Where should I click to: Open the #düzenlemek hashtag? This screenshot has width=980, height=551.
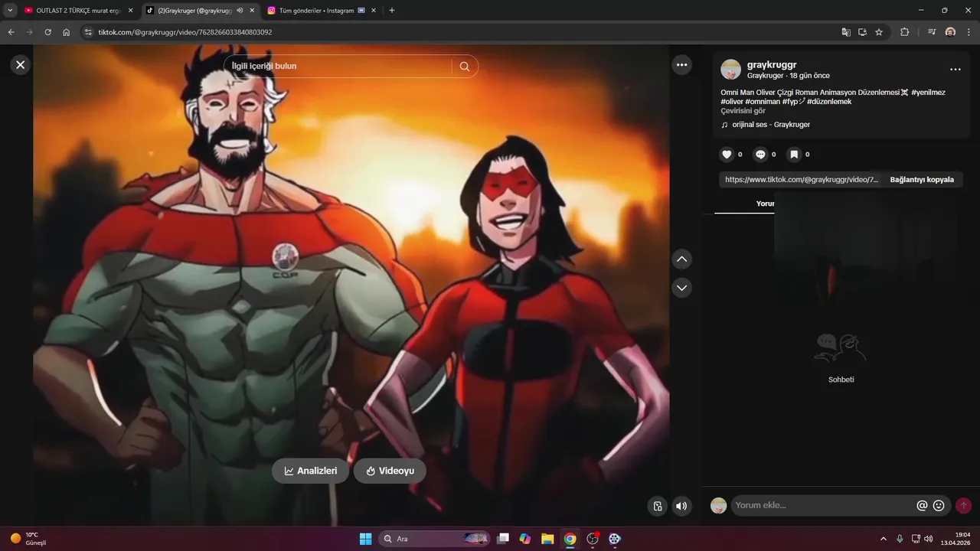[x=829, y=102]
